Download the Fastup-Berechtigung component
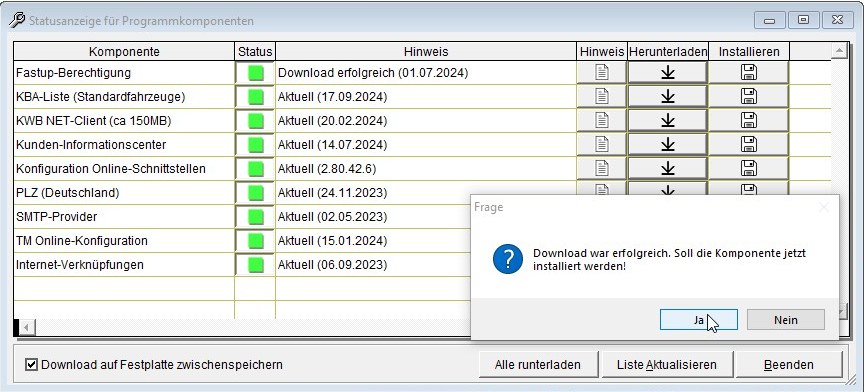The image size is (864, 392). (668, 72)
